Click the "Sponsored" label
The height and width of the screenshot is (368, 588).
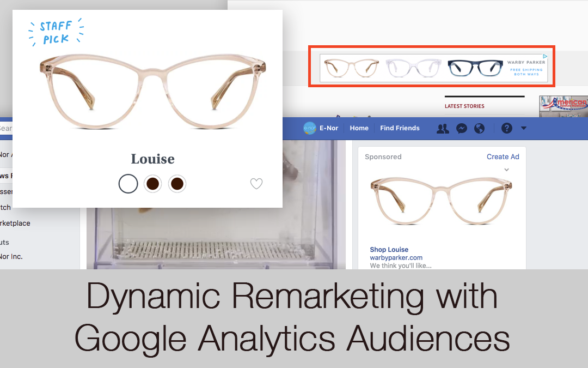pyautogui.click(x=383, y=156)
